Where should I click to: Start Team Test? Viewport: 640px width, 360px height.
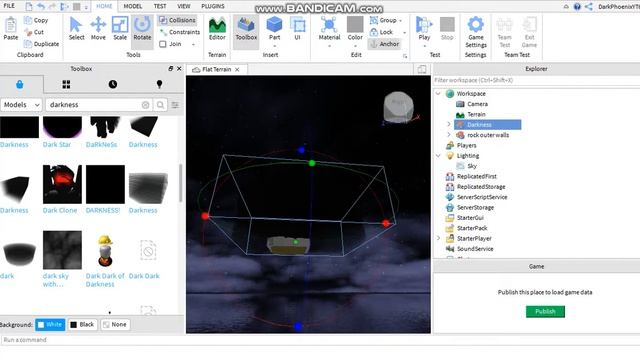(504, 32)
